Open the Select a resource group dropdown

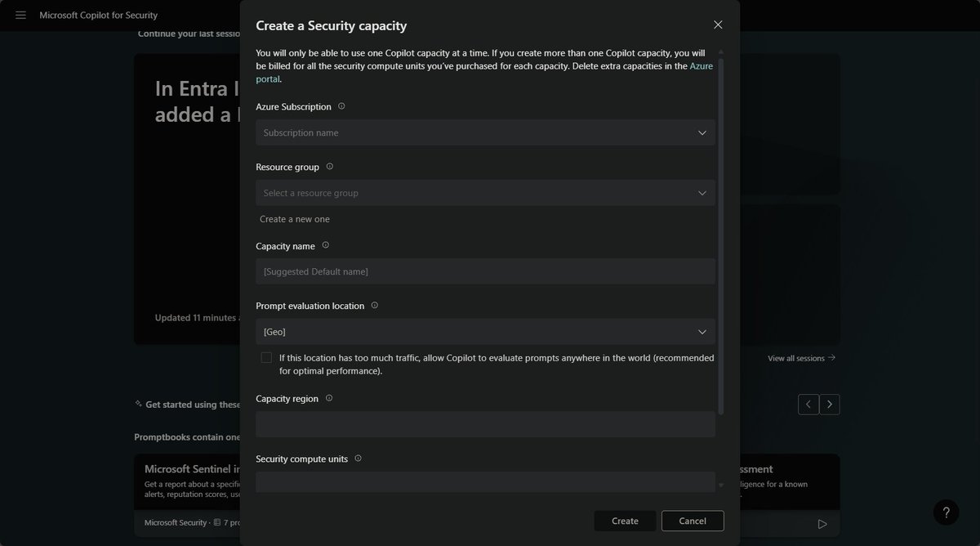[x=485, y=193]
